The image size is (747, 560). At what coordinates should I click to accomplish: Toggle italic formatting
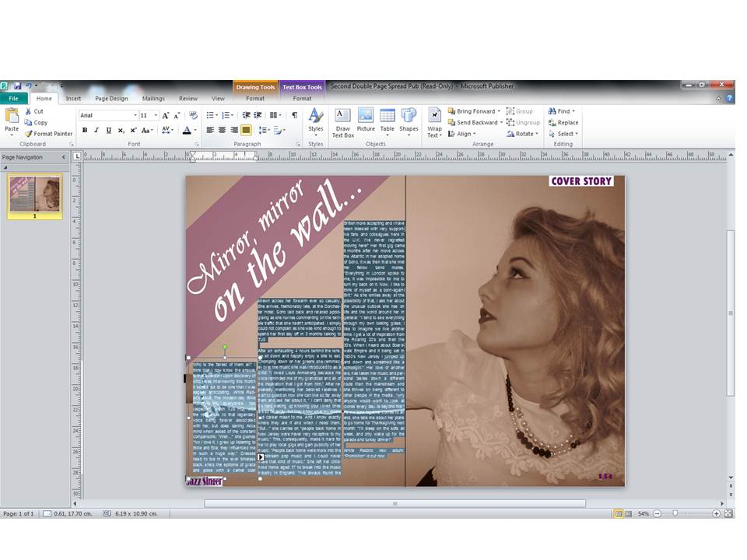pyautogui.click(x=96, y=129)
